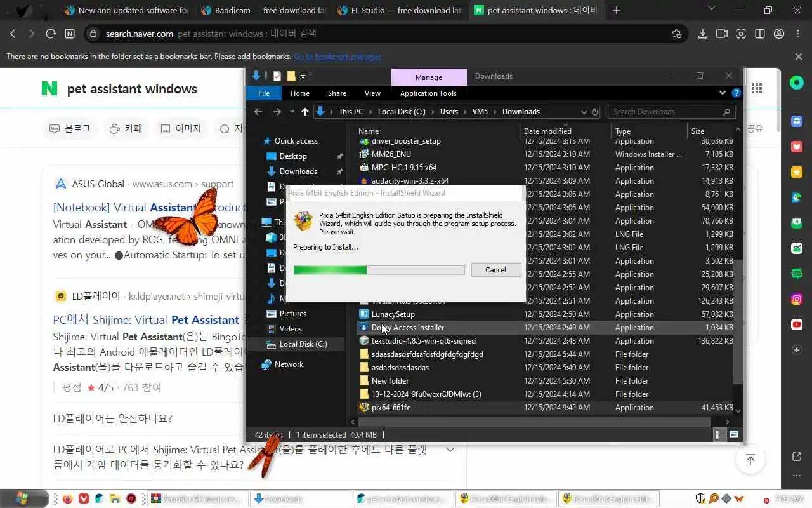
Task: Switch to the Home ribbon tab
Action: [x=300, y=93]
